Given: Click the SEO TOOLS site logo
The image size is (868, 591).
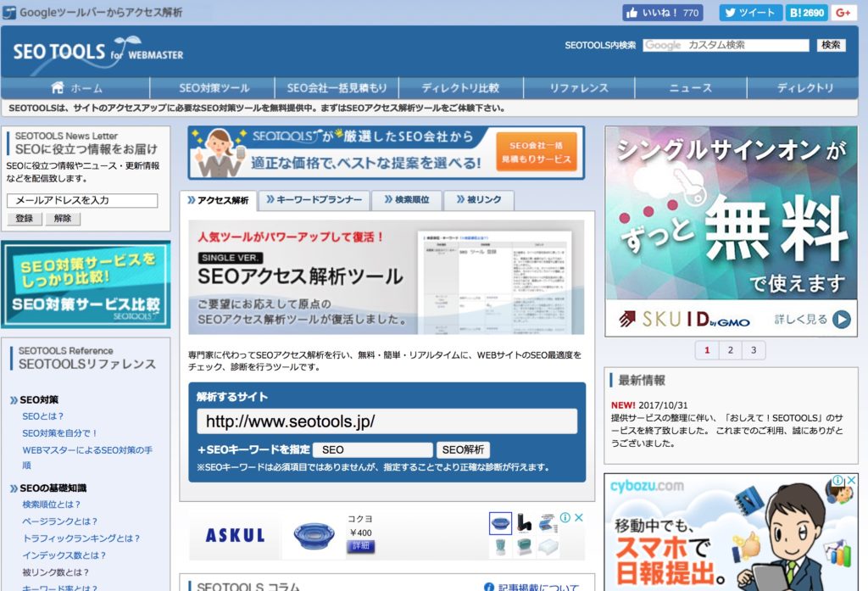Looking at the screenshot, I should point(97,52).
